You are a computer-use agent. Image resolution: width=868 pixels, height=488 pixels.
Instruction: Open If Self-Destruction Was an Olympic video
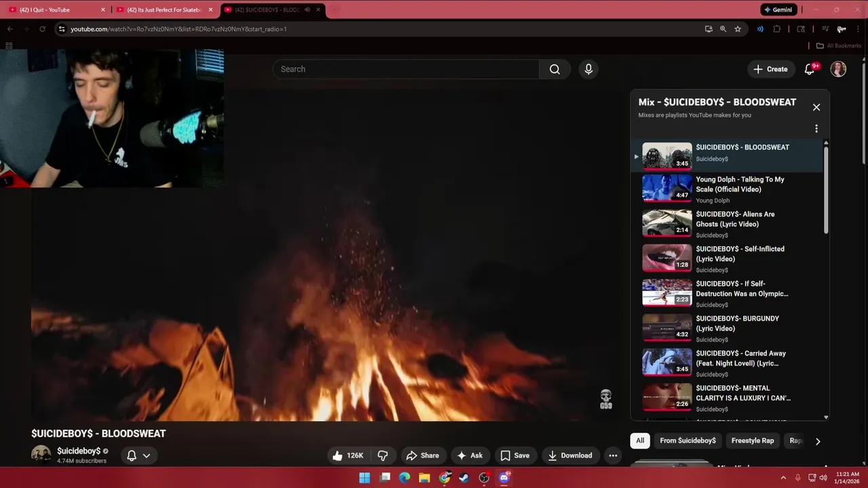point(726,293)
